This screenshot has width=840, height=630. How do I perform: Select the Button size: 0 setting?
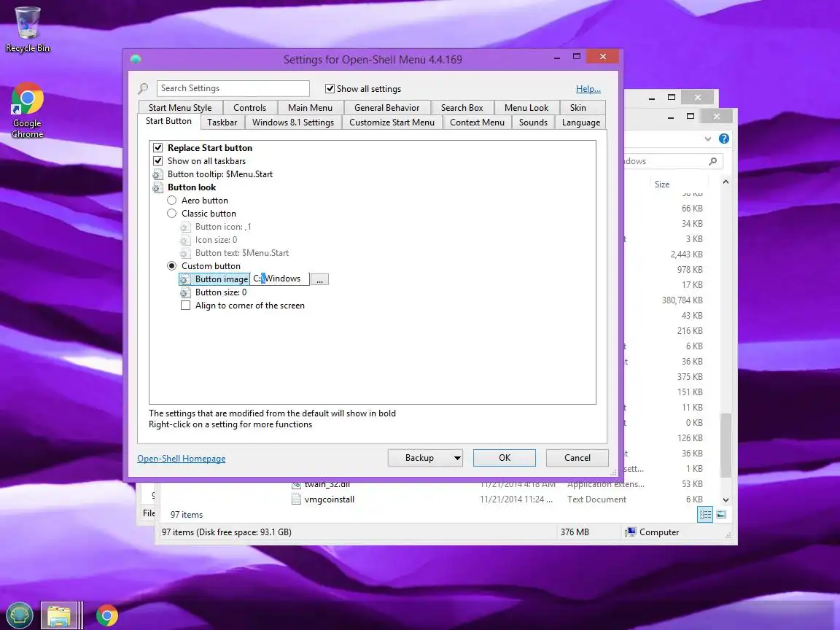(x=221, y=292)
